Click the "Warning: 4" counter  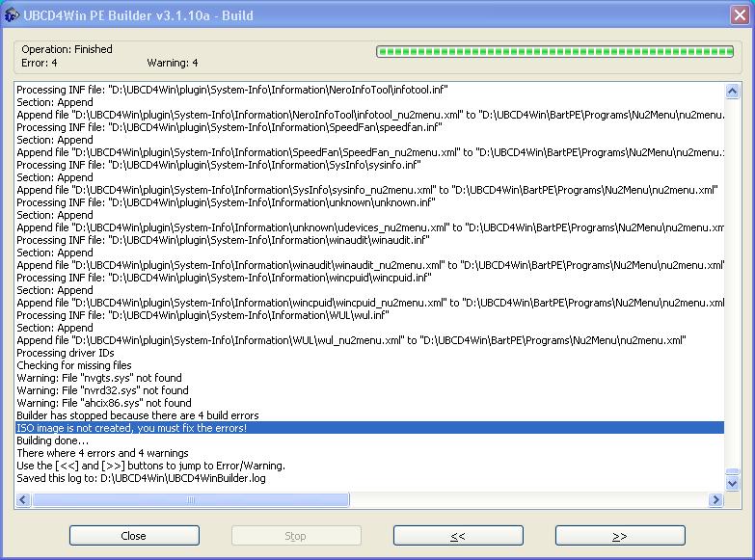tap(173, 63)
